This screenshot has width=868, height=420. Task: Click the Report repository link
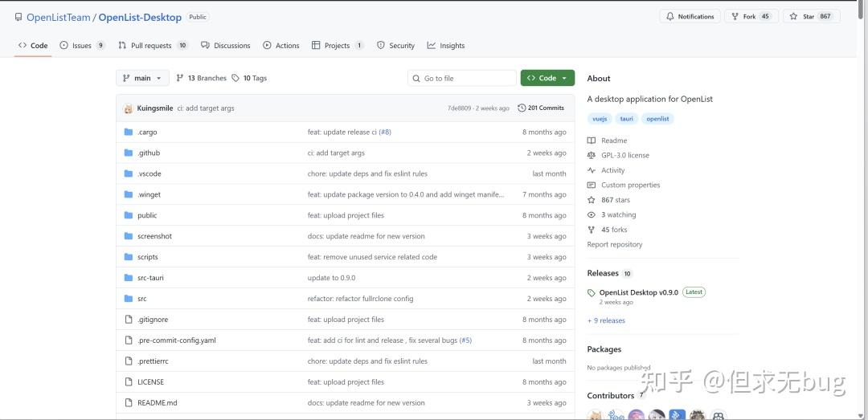click(x=615, y=244)
